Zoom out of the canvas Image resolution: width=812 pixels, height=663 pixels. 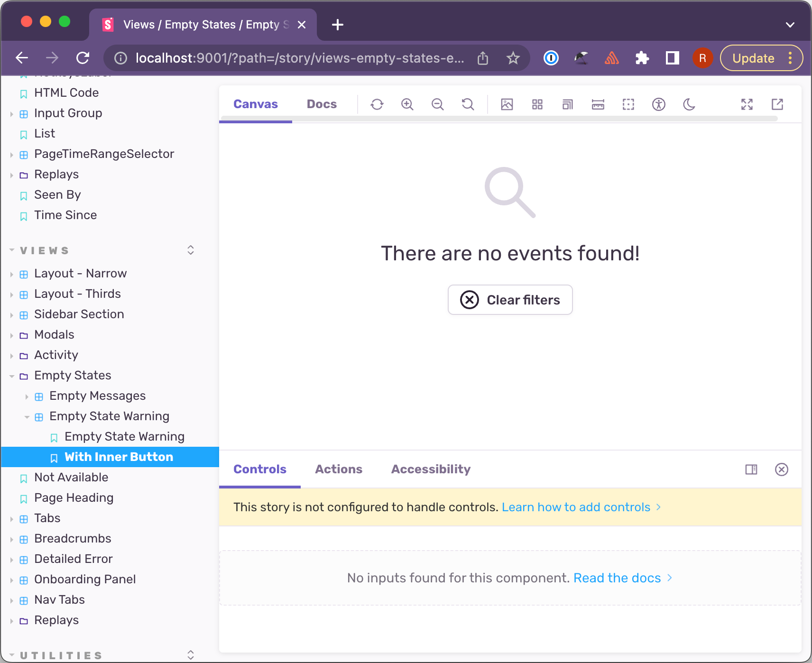[x=438, y=104]
